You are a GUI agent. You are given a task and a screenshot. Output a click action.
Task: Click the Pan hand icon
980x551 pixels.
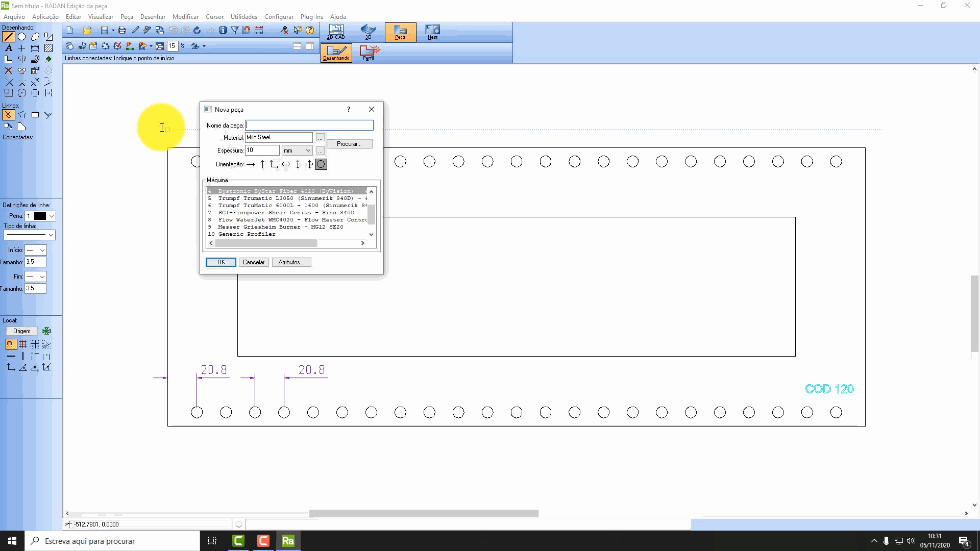coord(70,46)
